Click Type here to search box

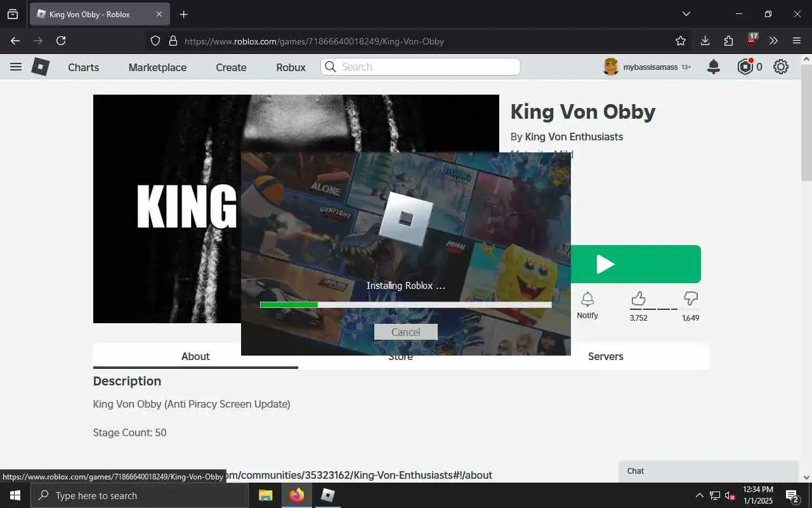tap(140, 495)
